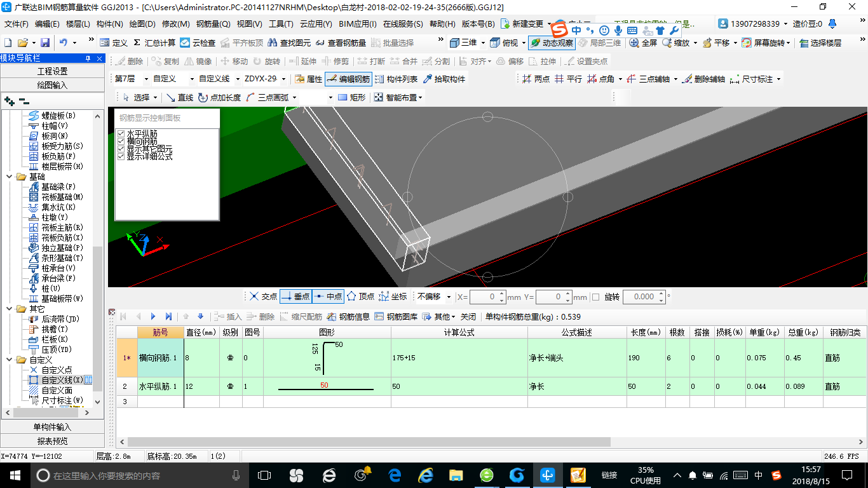Screen dimensions: 868x488
Task: Click Windows Start button
Action: point(15,475)
